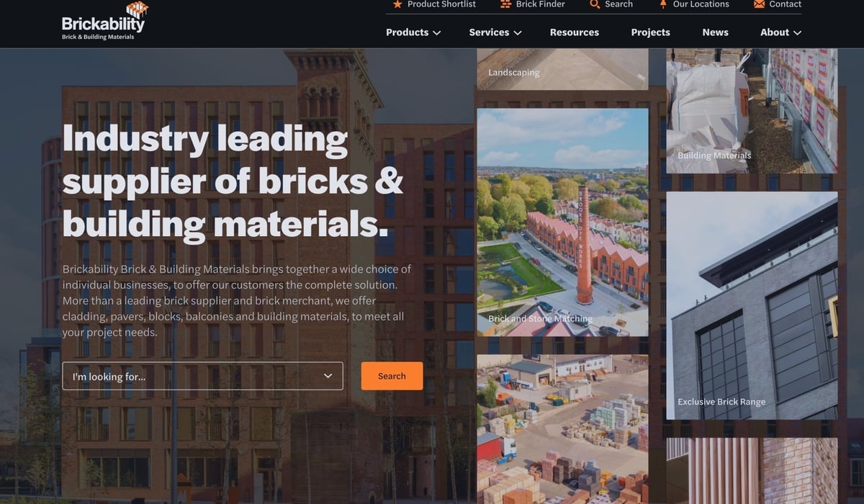Click the pin icon beside Our Locations

pos(663,4)
